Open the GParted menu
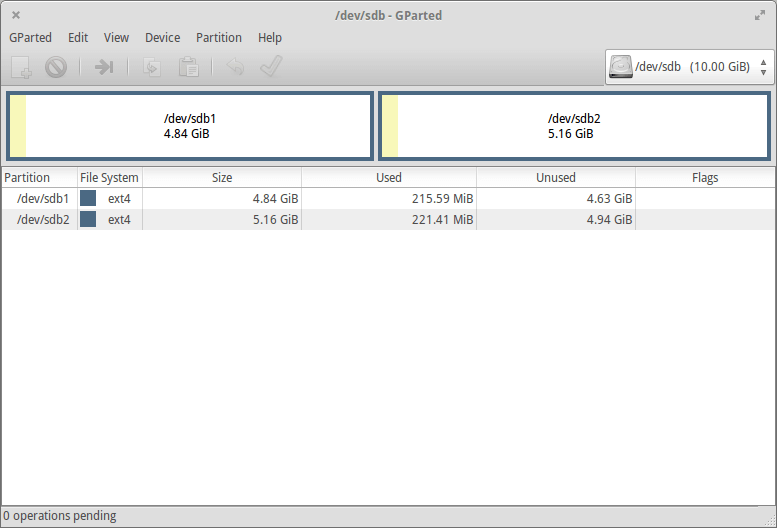 coord(30,37)
